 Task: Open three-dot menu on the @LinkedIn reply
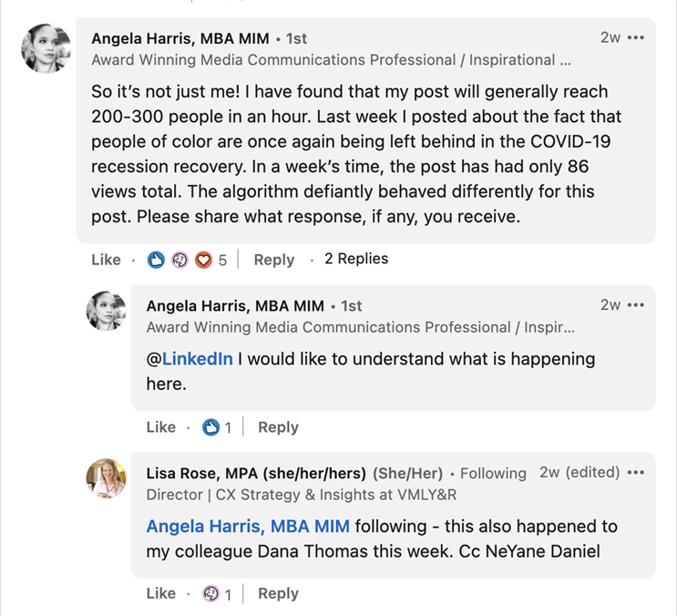tap(636, 305)
